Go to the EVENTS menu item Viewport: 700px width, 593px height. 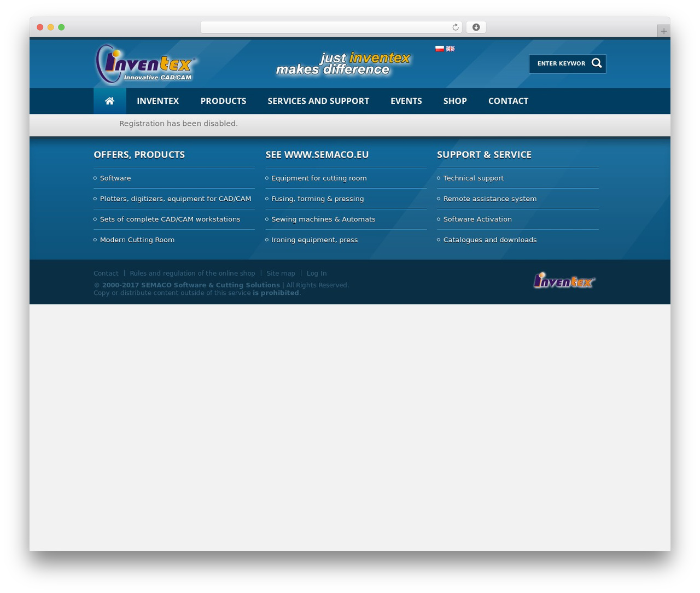(406, 101)
